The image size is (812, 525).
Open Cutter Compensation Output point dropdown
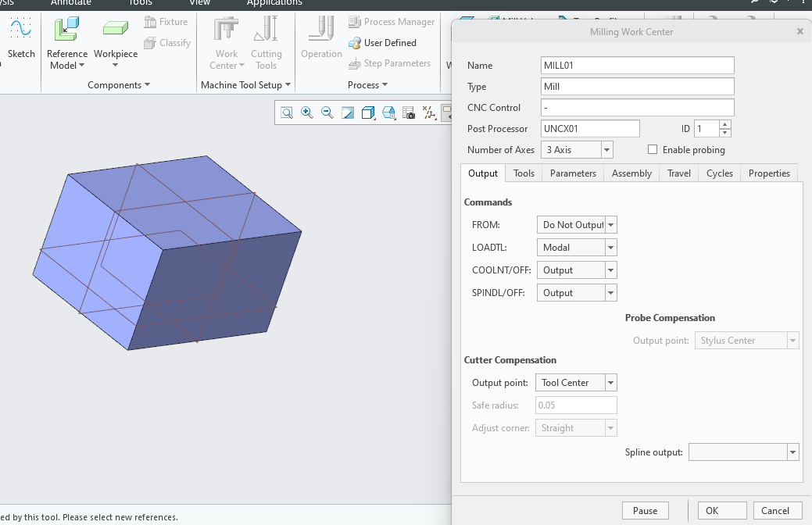point(610,383)
